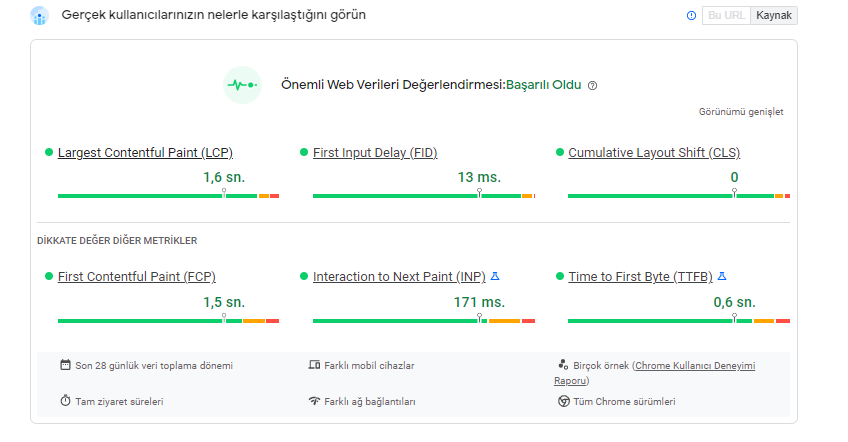Image resolution: width=848 pixels, height=442 pixels.
Task: Click the green Core Web Vitals pulse icon
Action: (242, 85)
